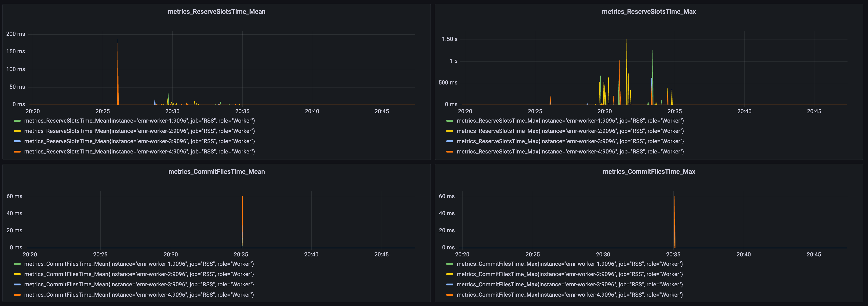Viewport: 868px width, 306px height.
Task: Toggle emr-worker-4 series in CommitFilesTime_Mean legend
Action: click(x=139, y=295)
